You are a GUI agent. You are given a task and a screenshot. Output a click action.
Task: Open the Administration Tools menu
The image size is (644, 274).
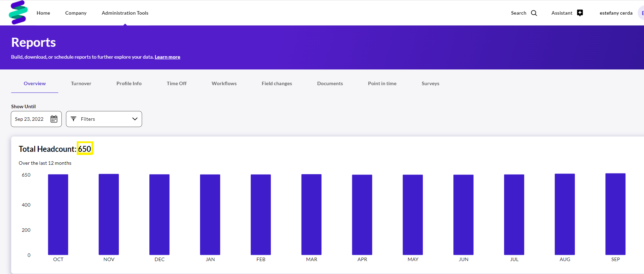tap(125, 13)
